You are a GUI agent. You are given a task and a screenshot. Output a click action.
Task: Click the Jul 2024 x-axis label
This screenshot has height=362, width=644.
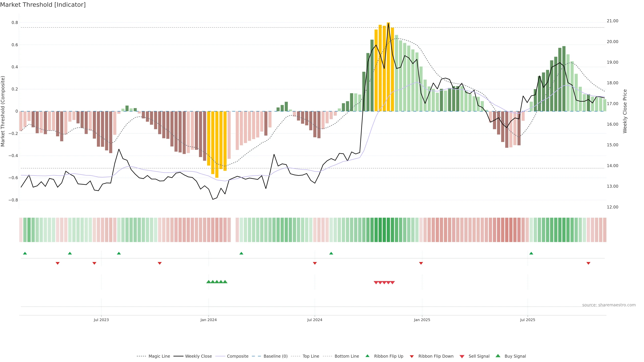click(x=314, y=320)
